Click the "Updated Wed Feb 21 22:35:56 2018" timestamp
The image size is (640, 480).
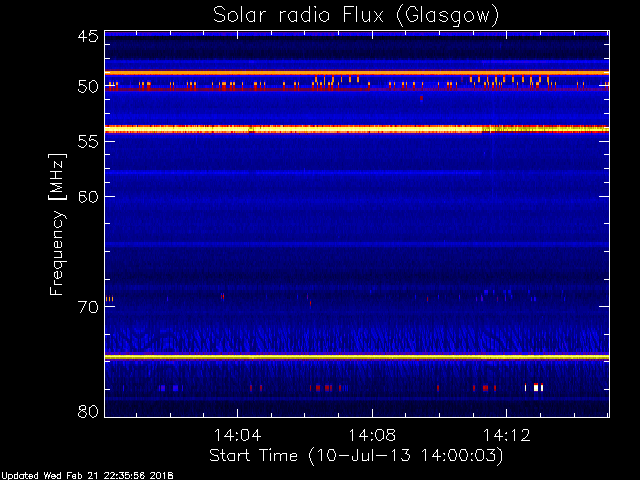(87, 476)
